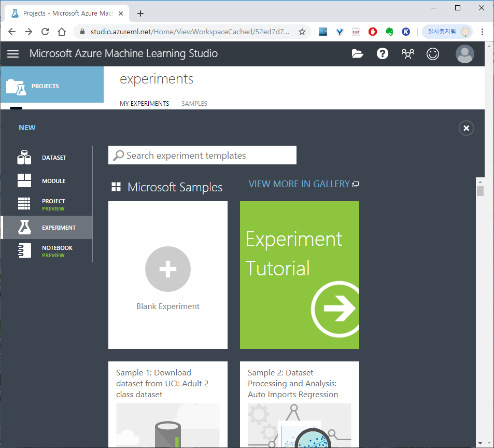The height and width of the screenshot is (448, 494).
Task: Click the dataset cylinders icon
Action: [24, 157]
